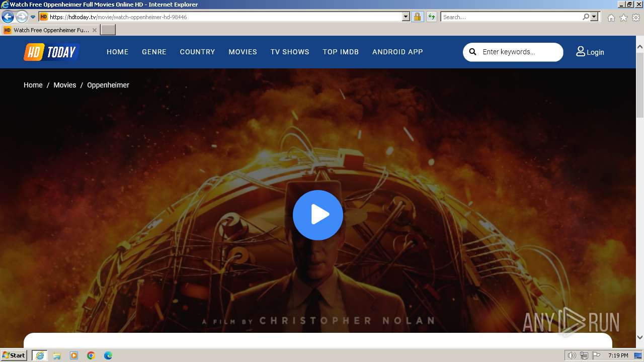This screenshot has height=362, width=644.
Task: Open File Explorer from taskbar
Action: tap(57, 355)
